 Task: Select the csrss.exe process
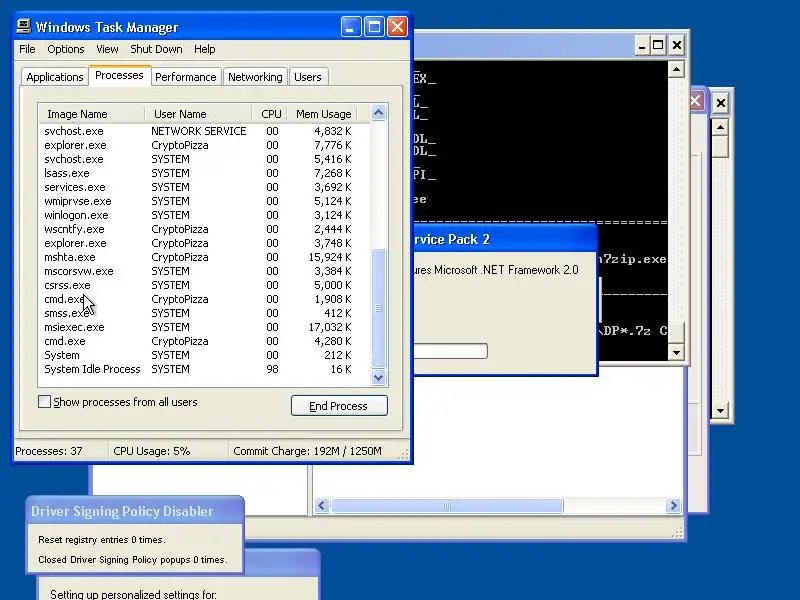click(x=204, y=285)
